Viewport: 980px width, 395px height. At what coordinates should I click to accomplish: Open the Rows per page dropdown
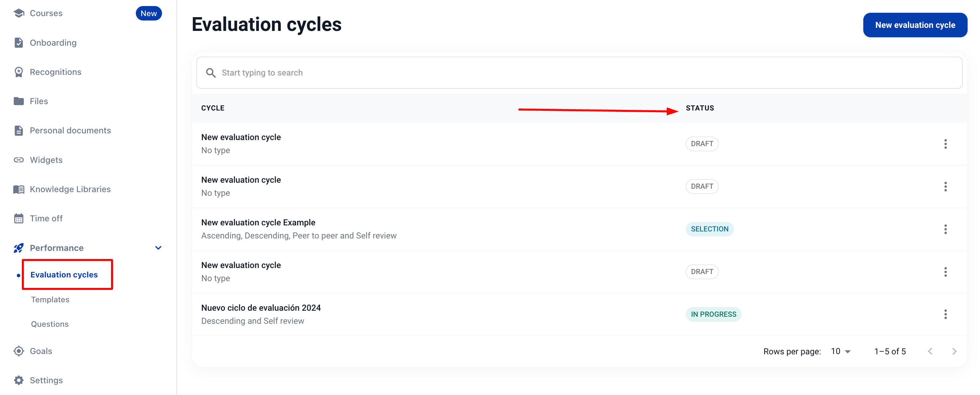[x=841, y=351]
